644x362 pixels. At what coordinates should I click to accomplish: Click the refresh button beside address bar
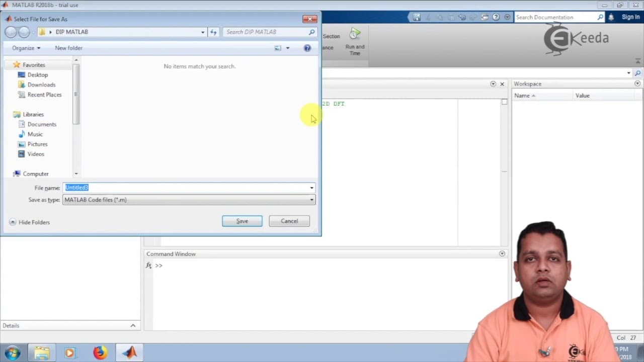213,32
